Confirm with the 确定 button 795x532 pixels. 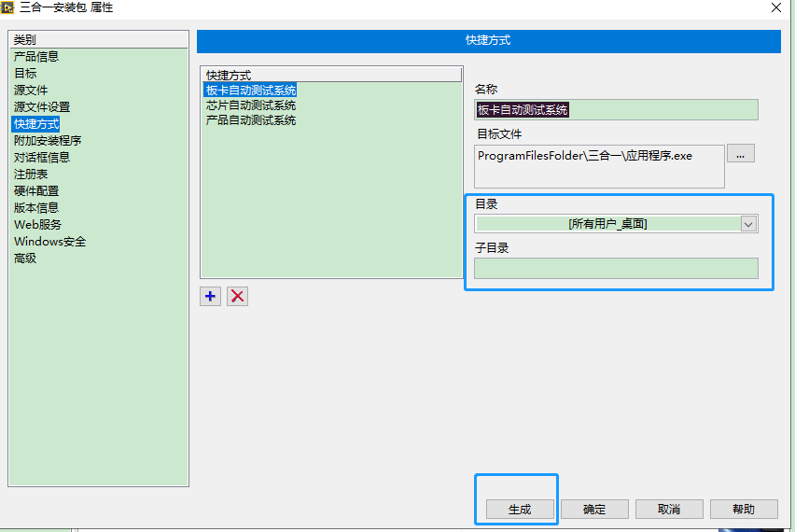coord(594,510)
